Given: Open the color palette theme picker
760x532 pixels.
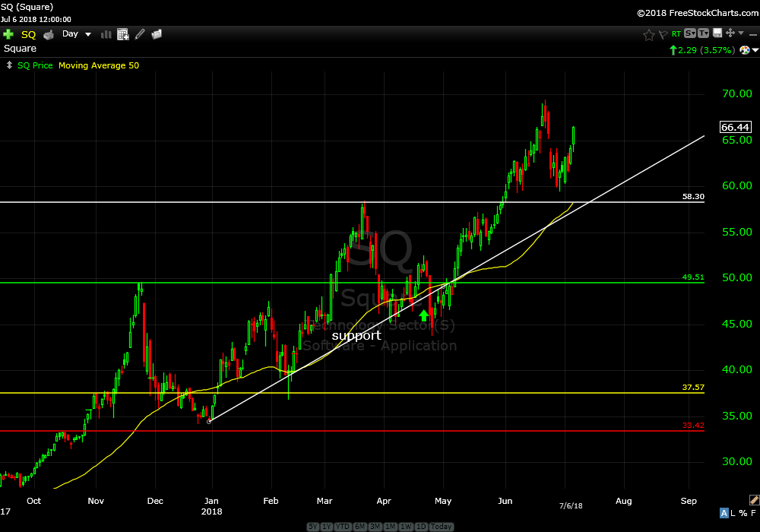Looking at the screenshot, I should [x=745, y=50].
